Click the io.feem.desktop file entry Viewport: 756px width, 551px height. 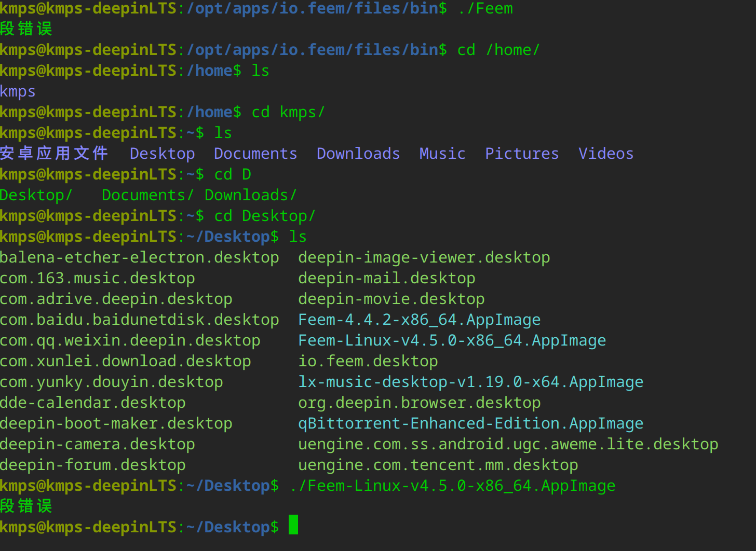pos(368,361)
